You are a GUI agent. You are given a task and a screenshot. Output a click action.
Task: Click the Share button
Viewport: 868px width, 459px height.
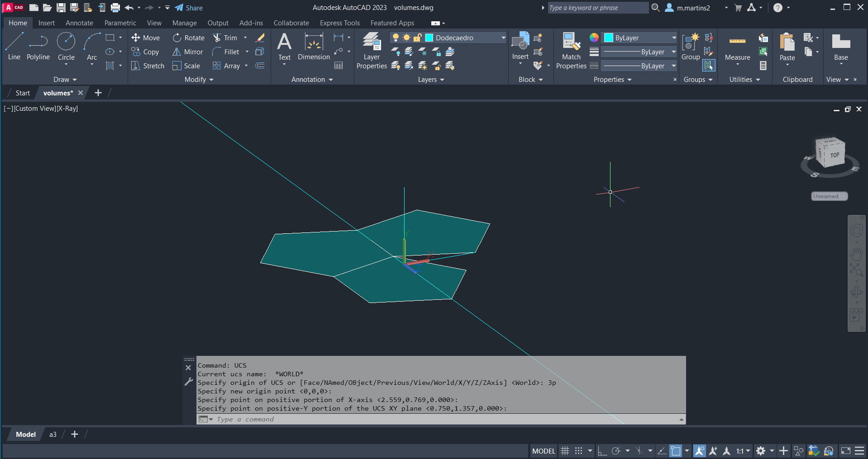pos(189,8)
